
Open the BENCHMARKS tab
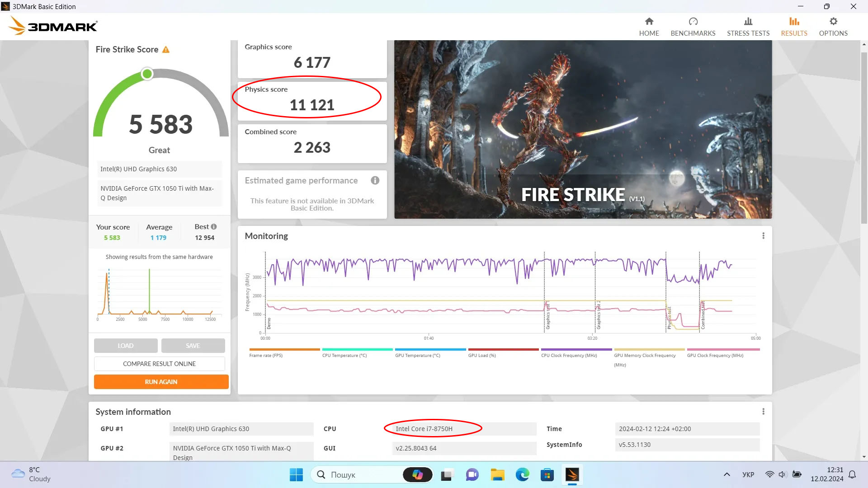[x=693, y=27]
